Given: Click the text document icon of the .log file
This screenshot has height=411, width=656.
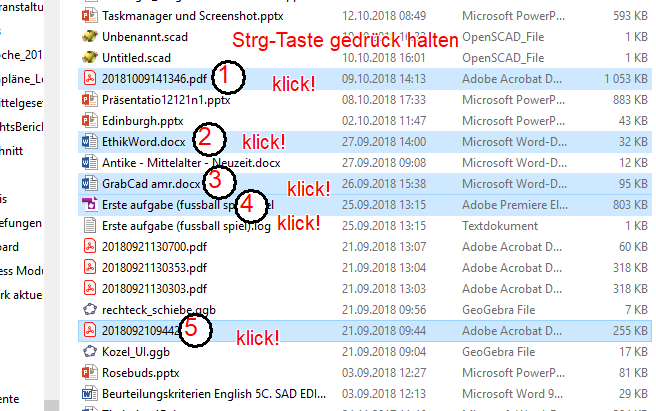Looking at the screenshot, I should click(89, 226).
